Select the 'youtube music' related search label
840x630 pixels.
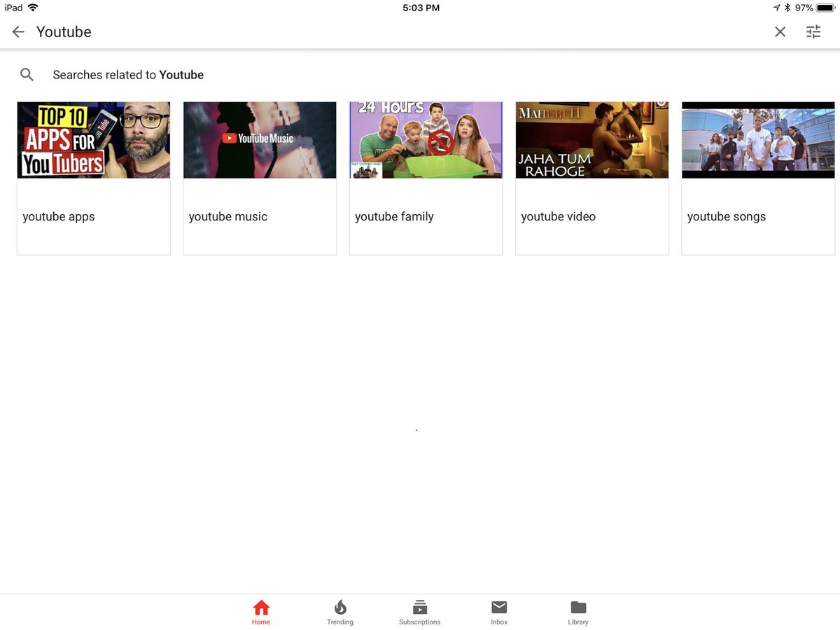click(x=228, y=217)
